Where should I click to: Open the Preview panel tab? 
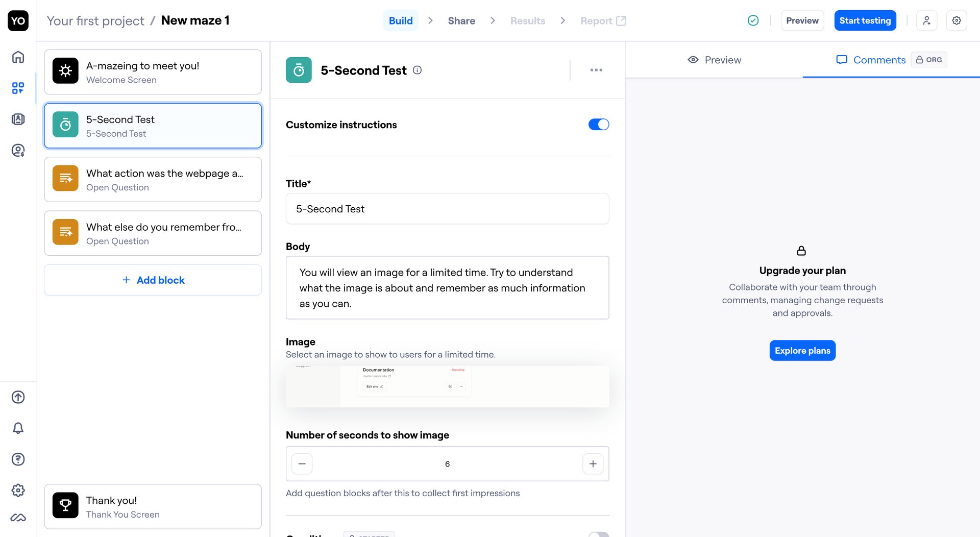pyautogui.click(x=715, y=60)
